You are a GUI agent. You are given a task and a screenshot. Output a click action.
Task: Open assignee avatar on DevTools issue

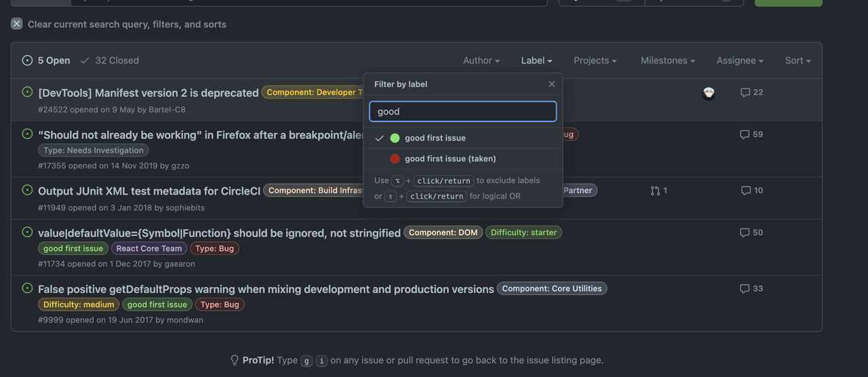coord(709,94)
